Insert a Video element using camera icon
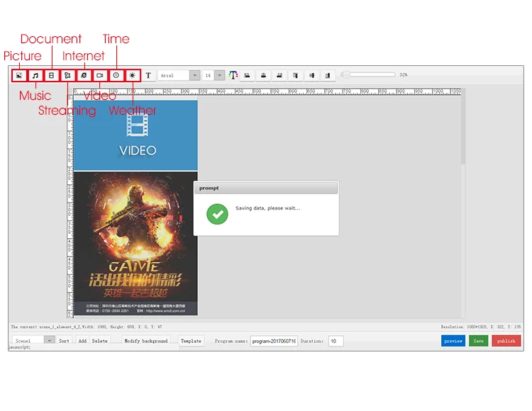Image resolution: width=532 pixels, height=411 pixels. pyautogui.click(x=100, y=75)
